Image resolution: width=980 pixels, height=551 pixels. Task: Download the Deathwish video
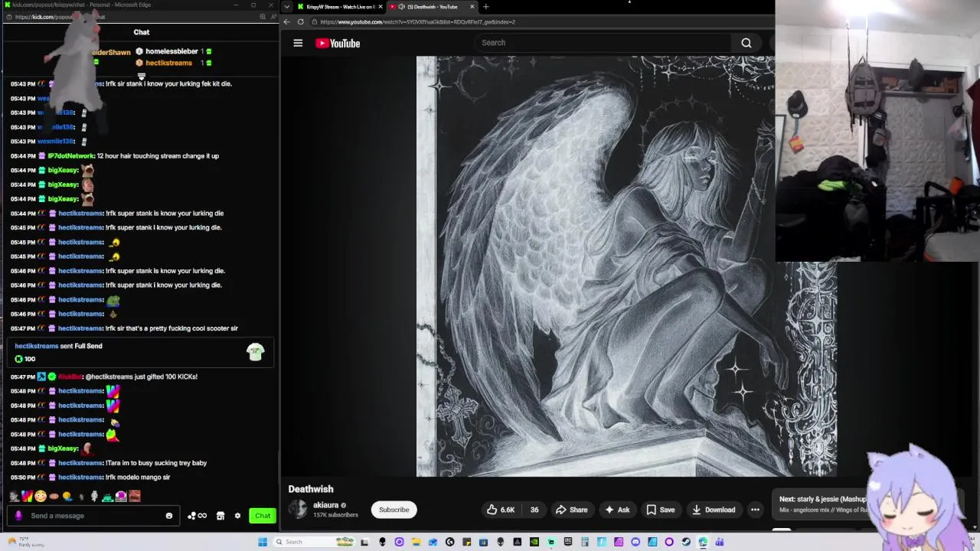pos(713,510)
